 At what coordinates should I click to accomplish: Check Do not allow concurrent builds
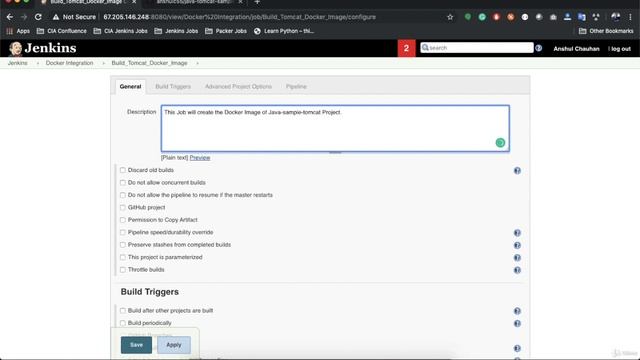[x=123, y=182]
